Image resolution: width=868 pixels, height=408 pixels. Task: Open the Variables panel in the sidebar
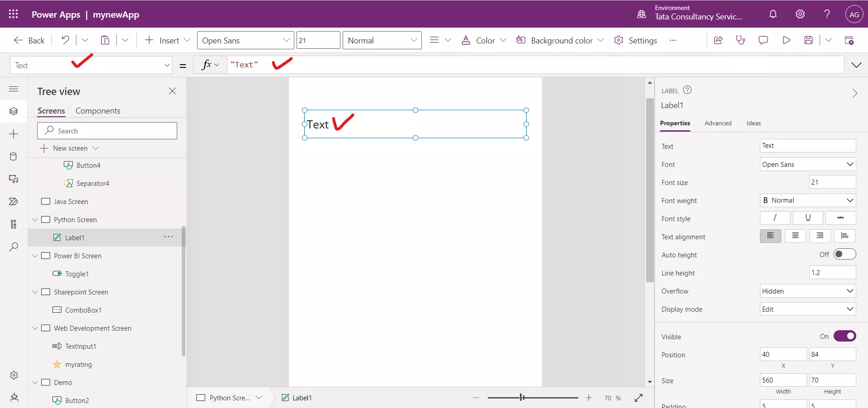[14, 224]
